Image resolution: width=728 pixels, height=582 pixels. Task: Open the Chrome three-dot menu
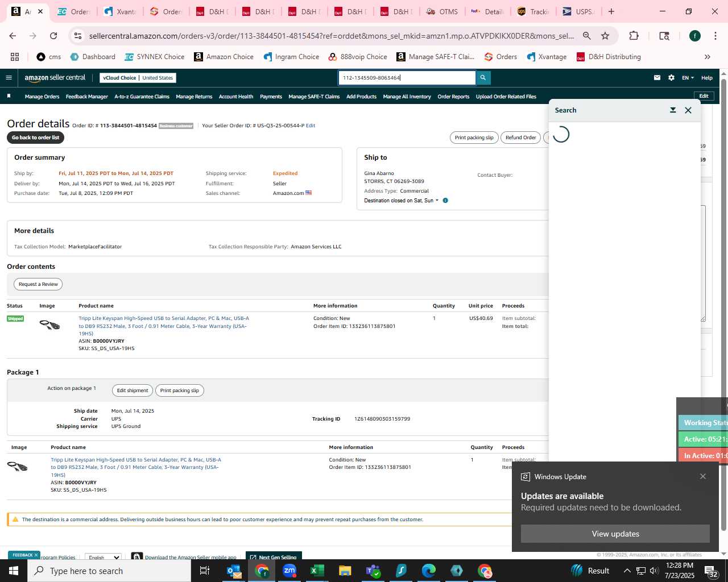pos(715,36)
